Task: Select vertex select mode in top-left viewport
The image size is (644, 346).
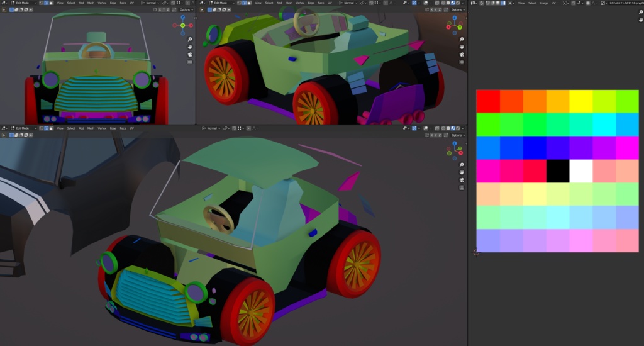Action: 41,3
